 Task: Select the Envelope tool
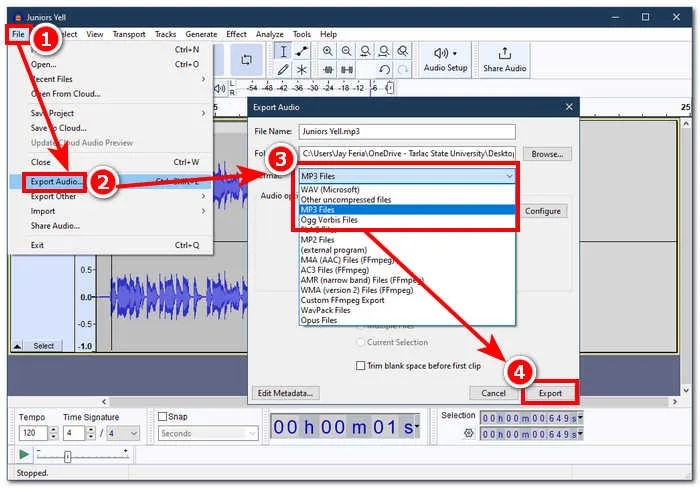302,52
